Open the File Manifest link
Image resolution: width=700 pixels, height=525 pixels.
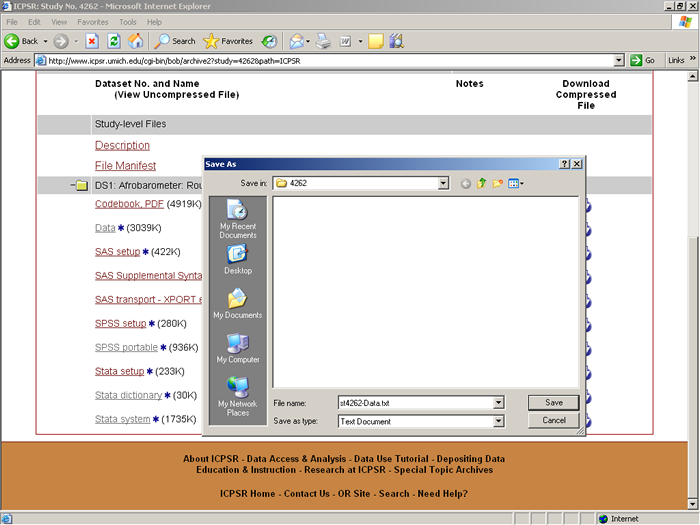pyautogui.click(x=125, y=166)
